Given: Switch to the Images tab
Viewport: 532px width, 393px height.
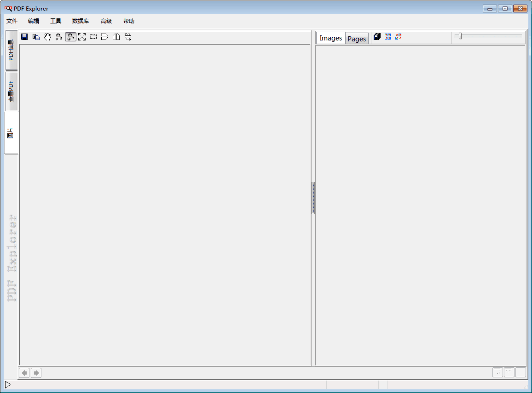Looking at the screenshot, I should pyautogui.click(x=330, y=38).
